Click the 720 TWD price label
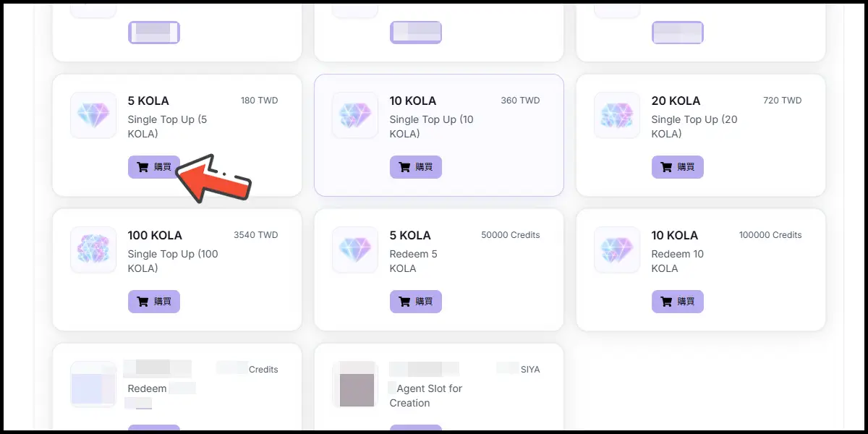868x434 pixels. click(783, 101)
